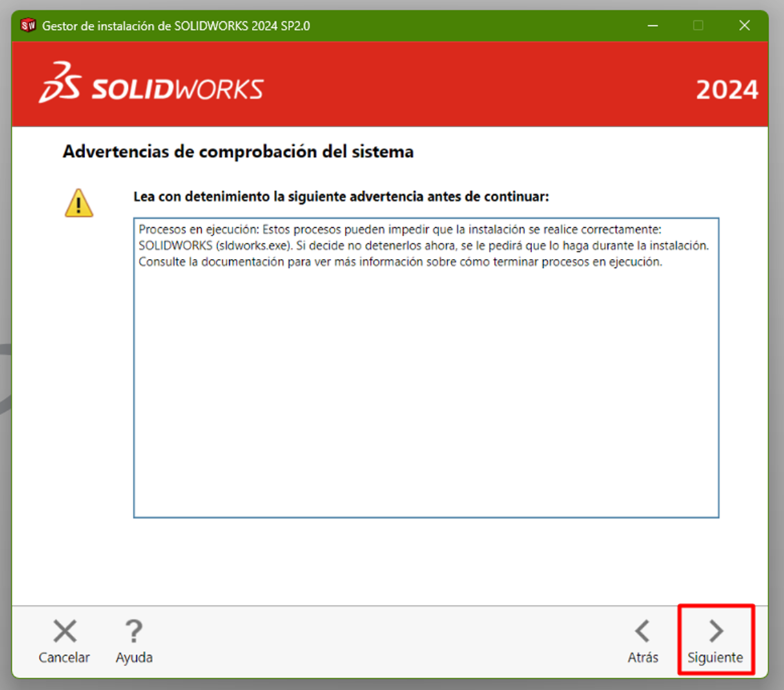Minimize the installation manager window
Image resolution: width=784 pixels, height=690 pixels.
[653, 25]
